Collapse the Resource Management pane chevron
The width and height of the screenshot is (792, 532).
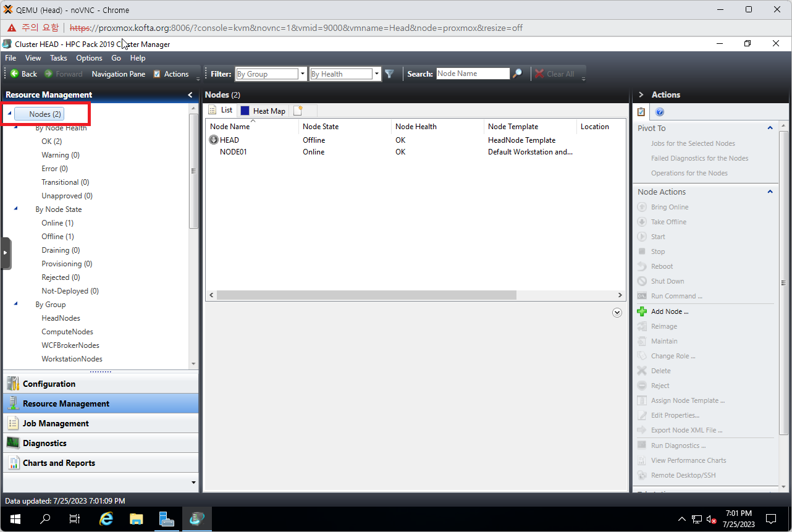coord(190,95)
